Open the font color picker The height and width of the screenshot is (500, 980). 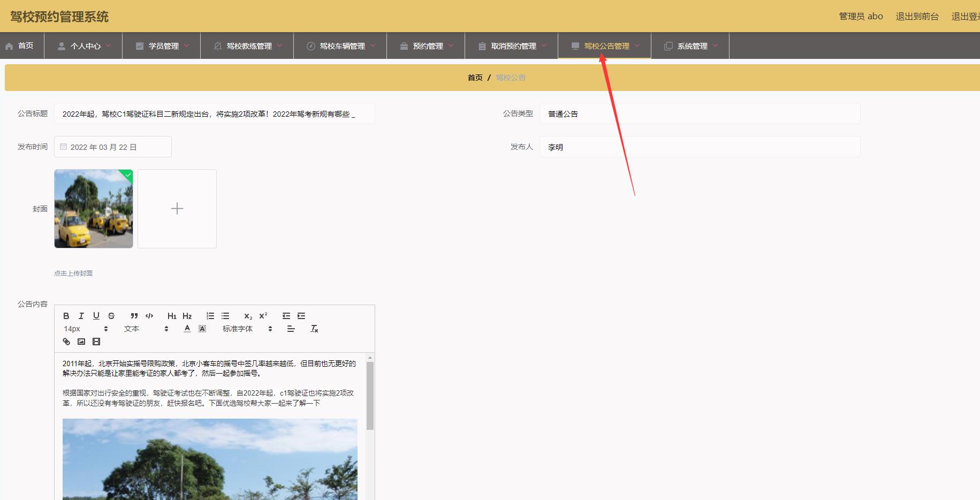[187, 329]
